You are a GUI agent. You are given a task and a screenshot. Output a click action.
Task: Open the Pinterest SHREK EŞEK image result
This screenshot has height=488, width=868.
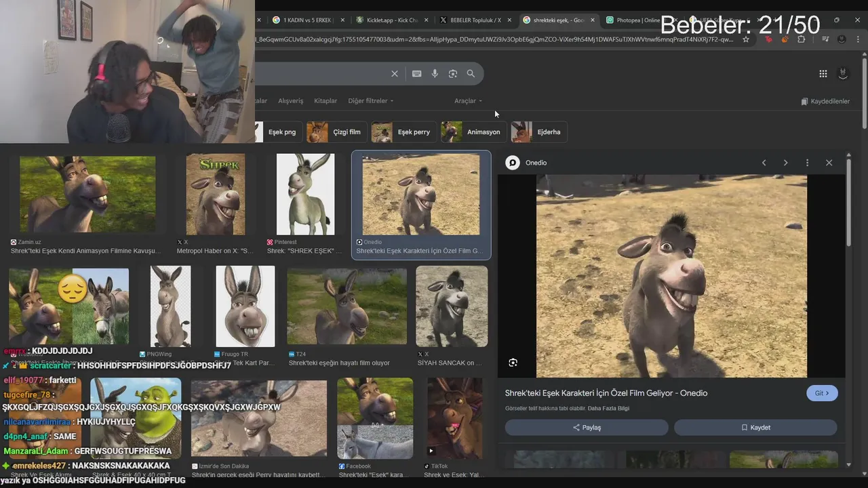click(305, 195)
